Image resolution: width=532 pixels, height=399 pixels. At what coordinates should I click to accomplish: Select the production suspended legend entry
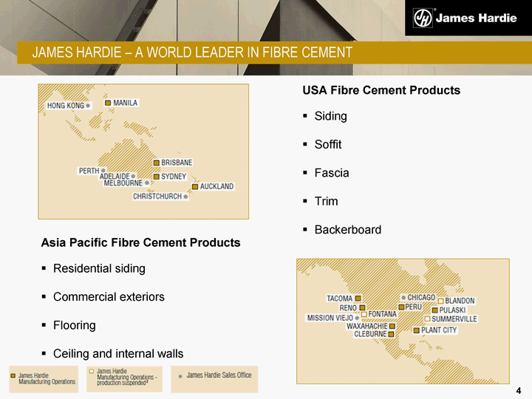coord(124,378)
